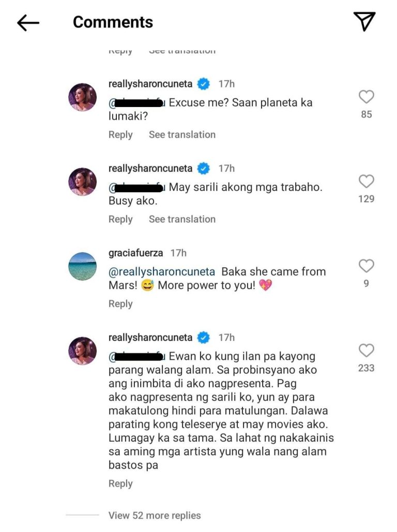Go back using the left arrow
Viewport: 397px width, 532px height.
click(x=28, y=23)
